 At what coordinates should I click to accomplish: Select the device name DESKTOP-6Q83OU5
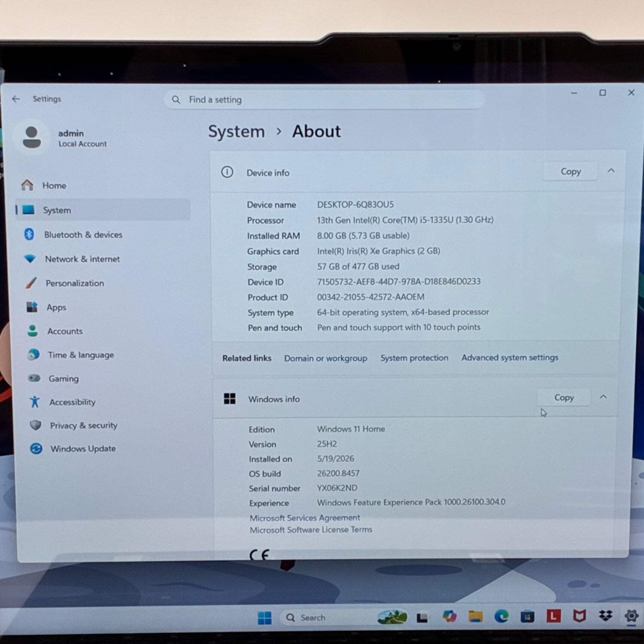click(x=355, y=204)
